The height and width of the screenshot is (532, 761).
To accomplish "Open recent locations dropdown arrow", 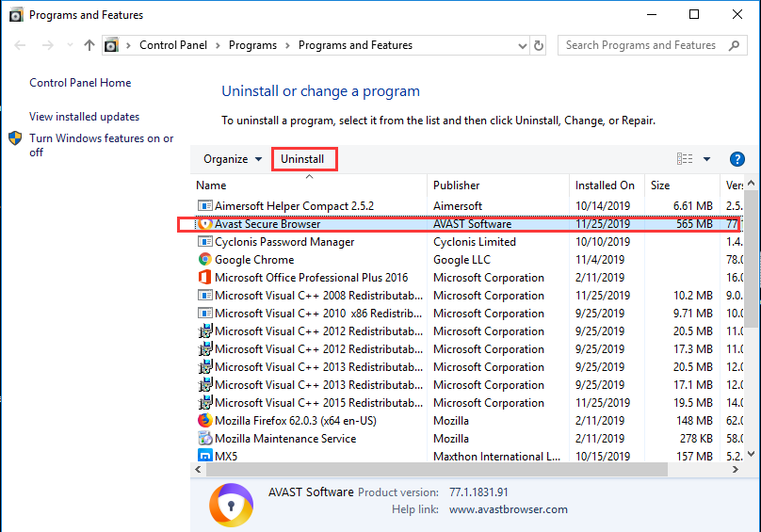I will (70, 45).
